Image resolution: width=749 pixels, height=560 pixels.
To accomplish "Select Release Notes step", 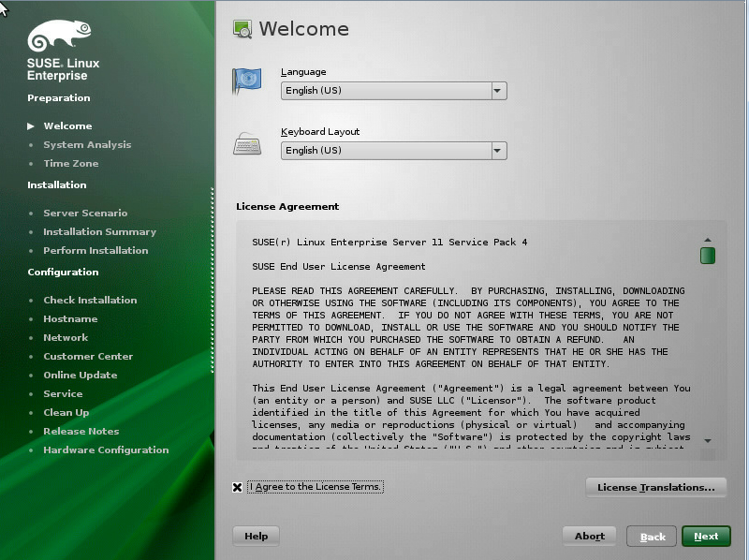I will tap(81, 431).
